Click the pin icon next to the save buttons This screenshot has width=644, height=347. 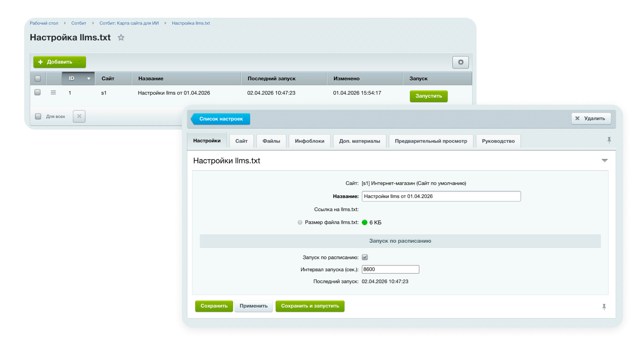coord(604,307)
